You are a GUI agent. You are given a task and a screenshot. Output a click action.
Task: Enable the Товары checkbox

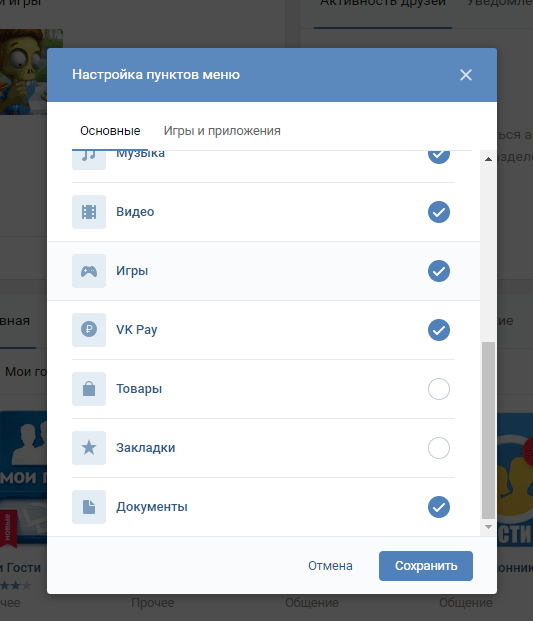(439, 389)
